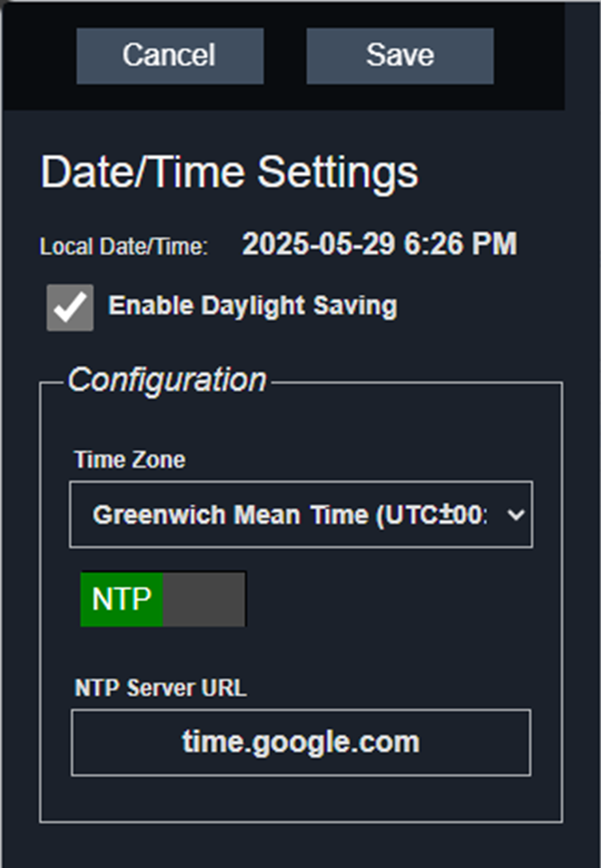Click the Local Date/Time label
This screenshot has height=868, width=601.
(x=124, y=247)
